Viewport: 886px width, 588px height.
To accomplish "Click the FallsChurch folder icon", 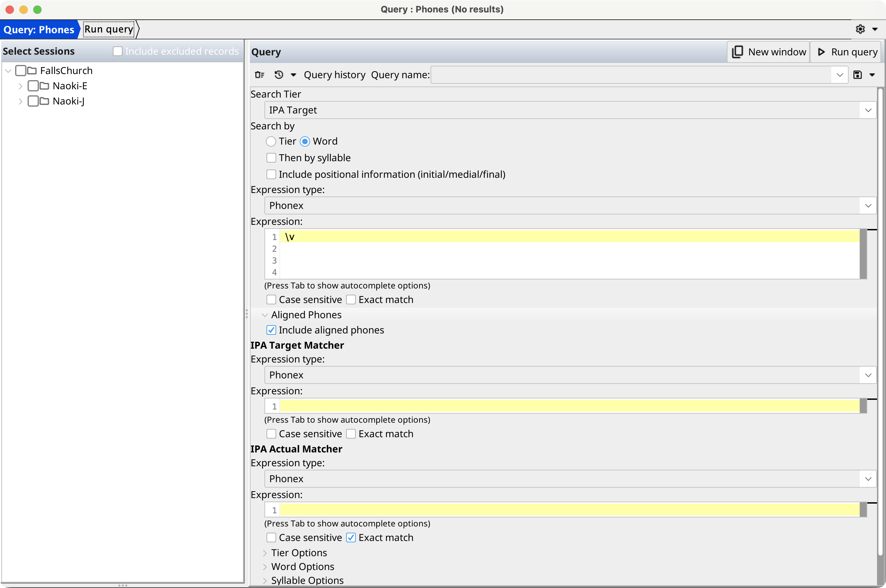I will pyautogui.click(x=32, y=71).
